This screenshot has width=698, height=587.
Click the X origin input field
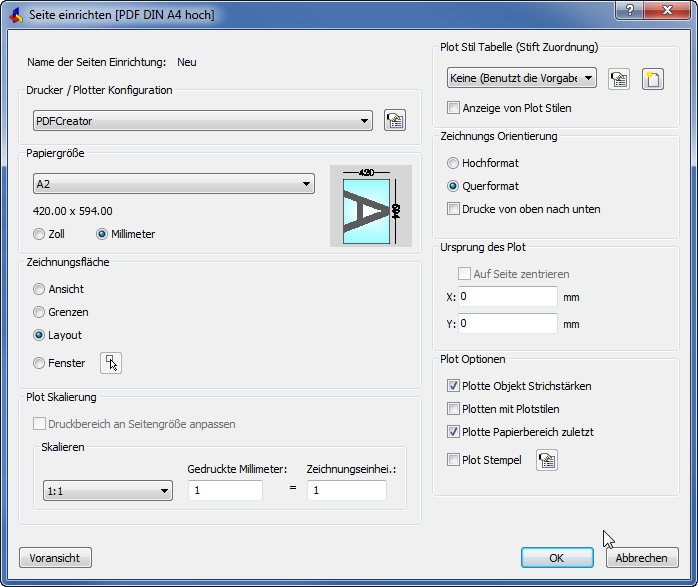coord(508,297)
